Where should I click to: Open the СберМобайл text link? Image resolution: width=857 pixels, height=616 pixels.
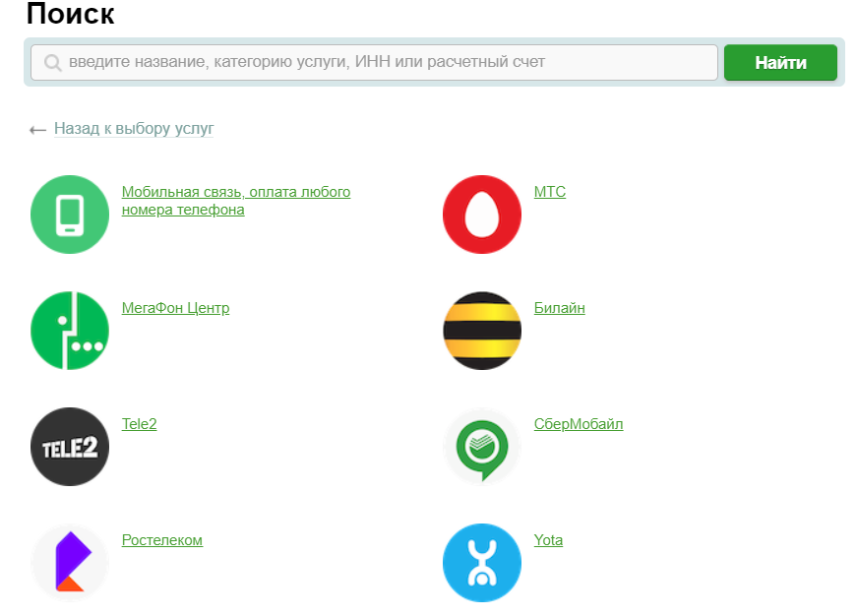pos(579,424)
